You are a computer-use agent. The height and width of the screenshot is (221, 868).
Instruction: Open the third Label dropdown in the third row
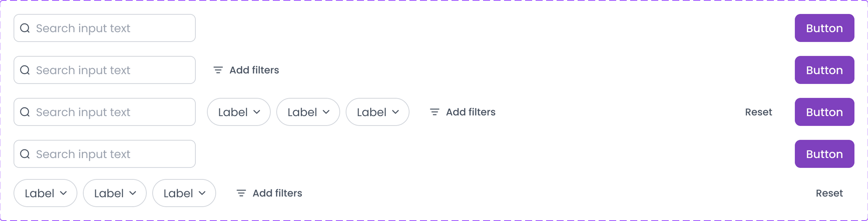coord(377,112)
